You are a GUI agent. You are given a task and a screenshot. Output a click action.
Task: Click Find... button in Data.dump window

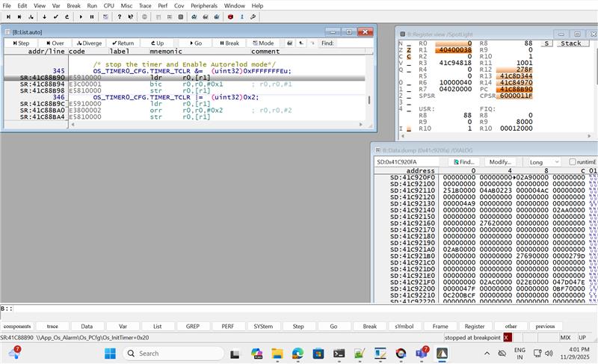[464, 162]
